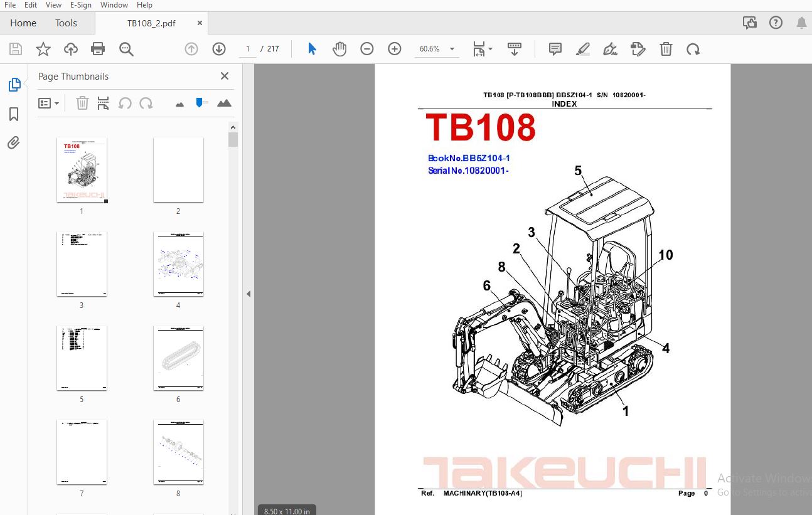The width and height of the screenshot is (812, 515).
Task: Close the TB108_2.pdf tab
Action: coord(200,23)
